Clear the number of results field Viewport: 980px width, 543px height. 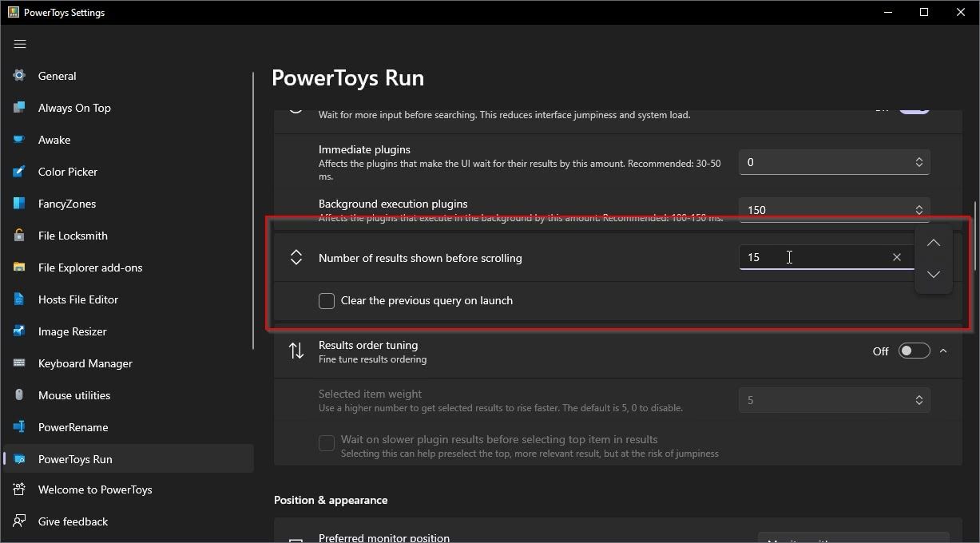point(896,257)
